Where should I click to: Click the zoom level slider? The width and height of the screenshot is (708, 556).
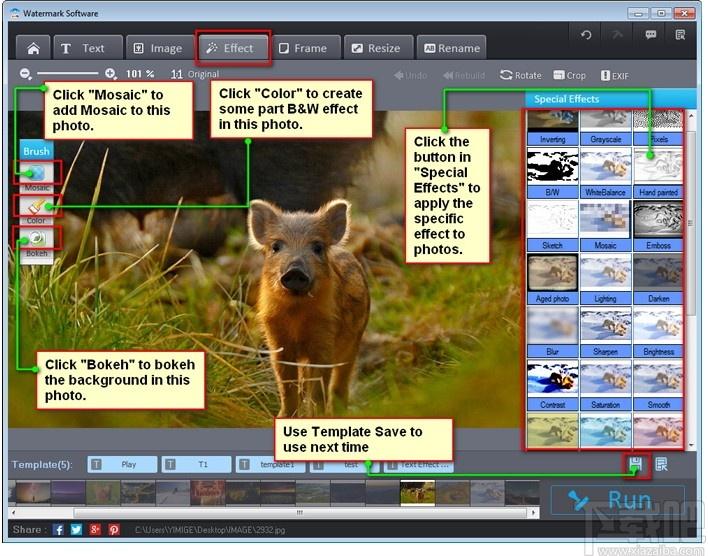pos(67,74)
